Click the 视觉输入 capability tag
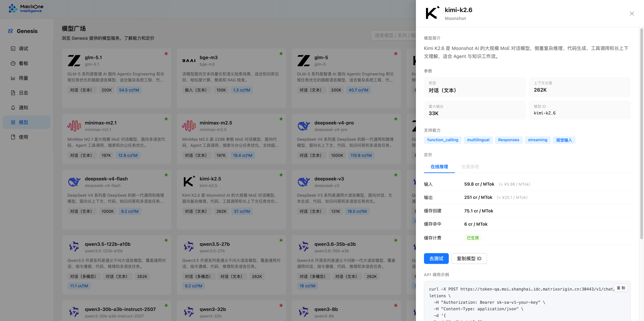The height and width of the screenshot is (321, 644). pyautogui.click(x=564, y=140)
